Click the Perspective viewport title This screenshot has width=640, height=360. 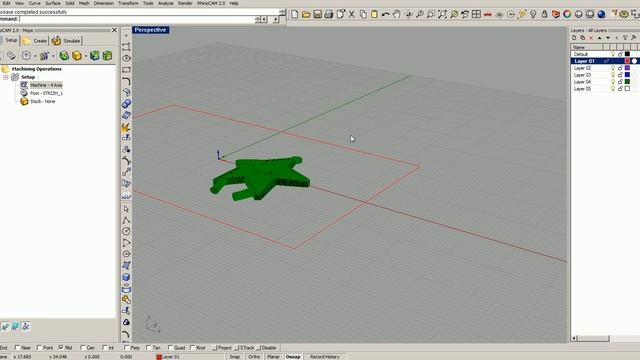[x=150, y=30]
